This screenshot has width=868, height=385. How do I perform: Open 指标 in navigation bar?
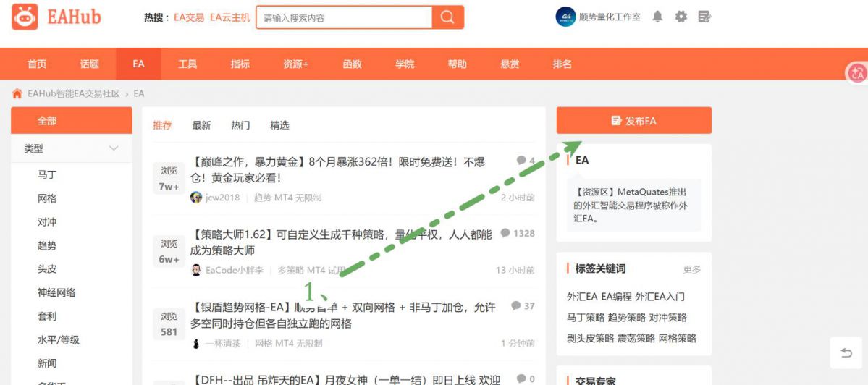tap(240, 64)
